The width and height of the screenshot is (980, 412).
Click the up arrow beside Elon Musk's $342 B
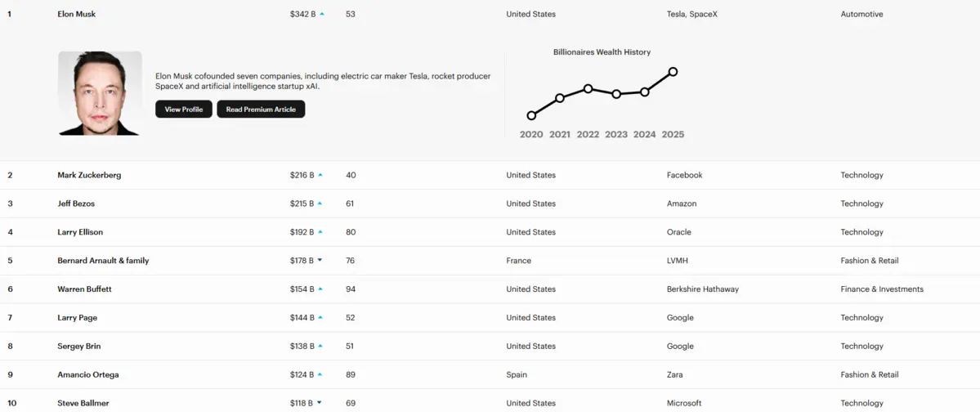pyautogui.click(x=322, y=14)
